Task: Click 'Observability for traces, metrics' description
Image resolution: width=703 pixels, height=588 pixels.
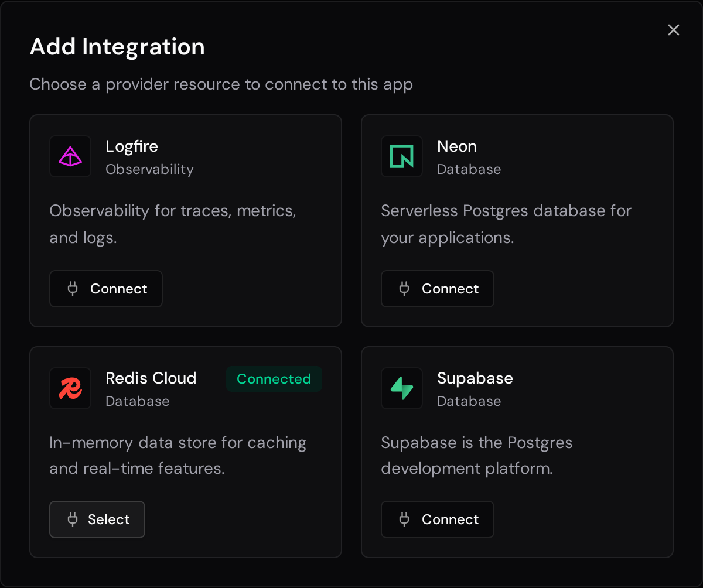Action: click(x=173, y=224)
